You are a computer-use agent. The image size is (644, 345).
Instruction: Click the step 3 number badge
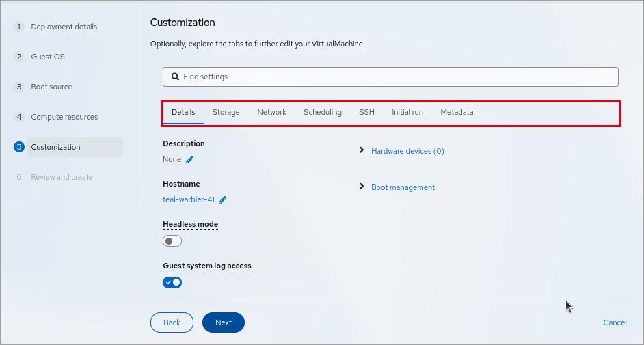tap(19, 87)
